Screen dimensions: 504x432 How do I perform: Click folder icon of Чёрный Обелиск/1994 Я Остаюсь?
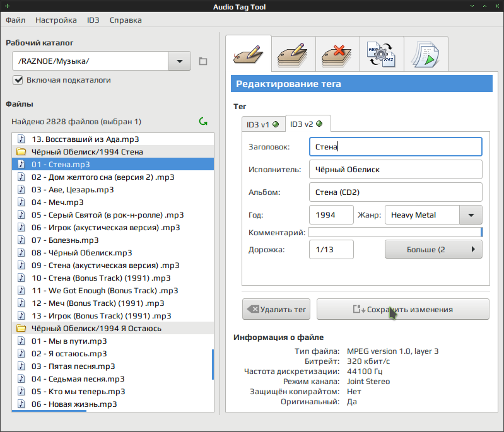pos(21,329)
